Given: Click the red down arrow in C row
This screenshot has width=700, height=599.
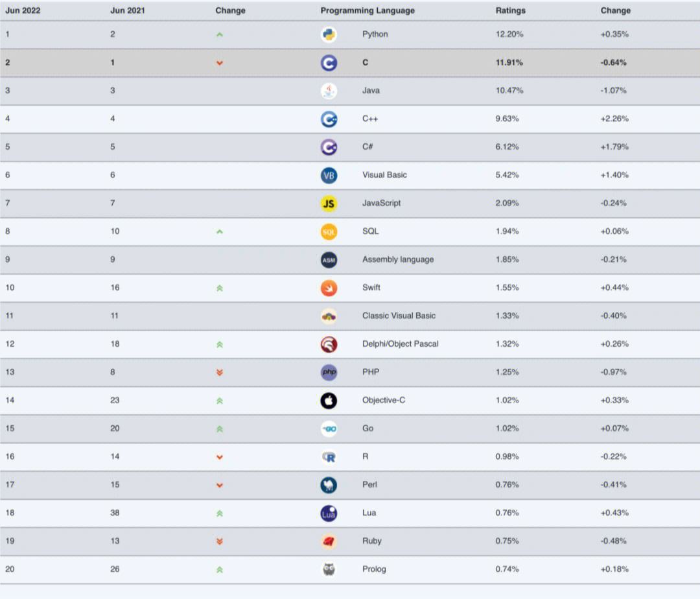Looking at the screenshot, I should point(219,63).
